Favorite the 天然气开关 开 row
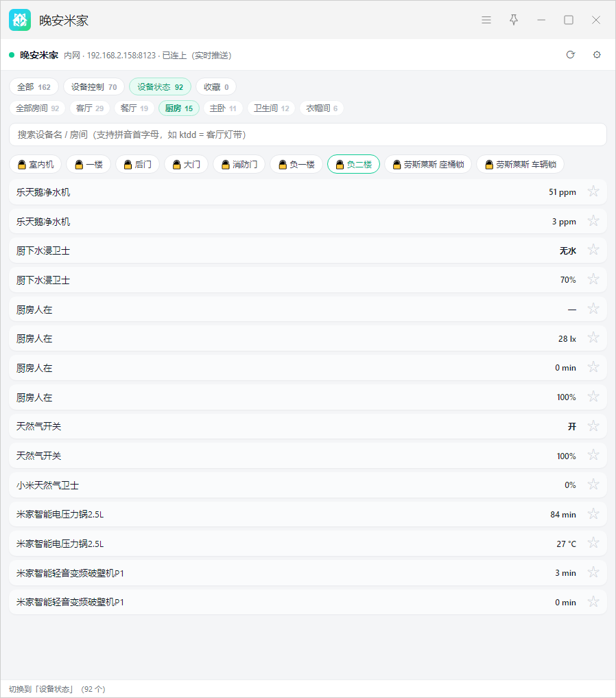This screenshot has height=698, width=616. coord(593,426)
